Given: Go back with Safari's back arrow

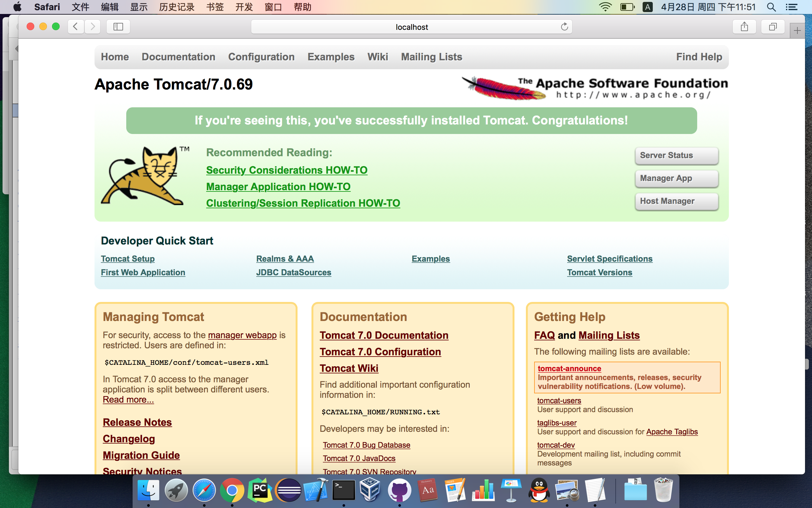Looking at the screenshot, I should point(75,27).
